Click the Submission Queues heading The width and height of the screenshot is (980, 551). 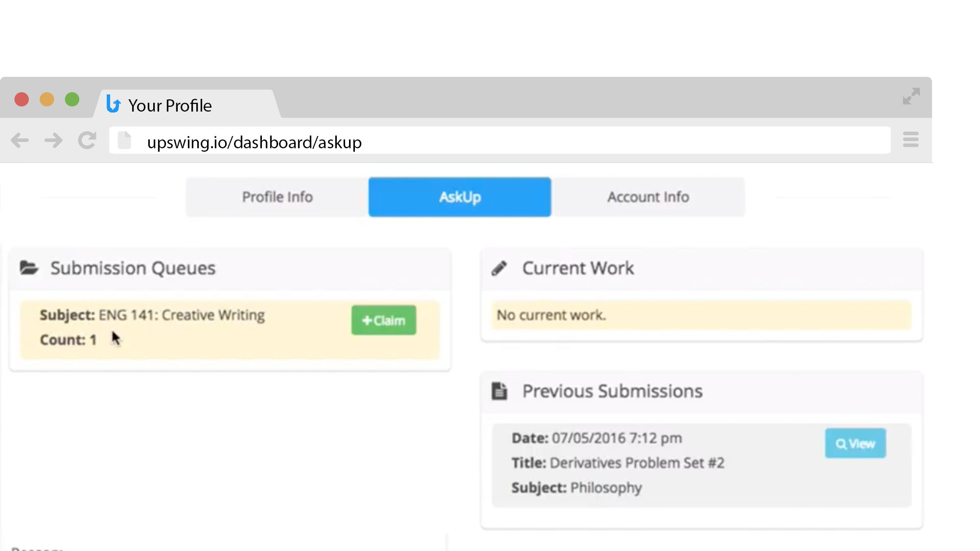point(133,268)
